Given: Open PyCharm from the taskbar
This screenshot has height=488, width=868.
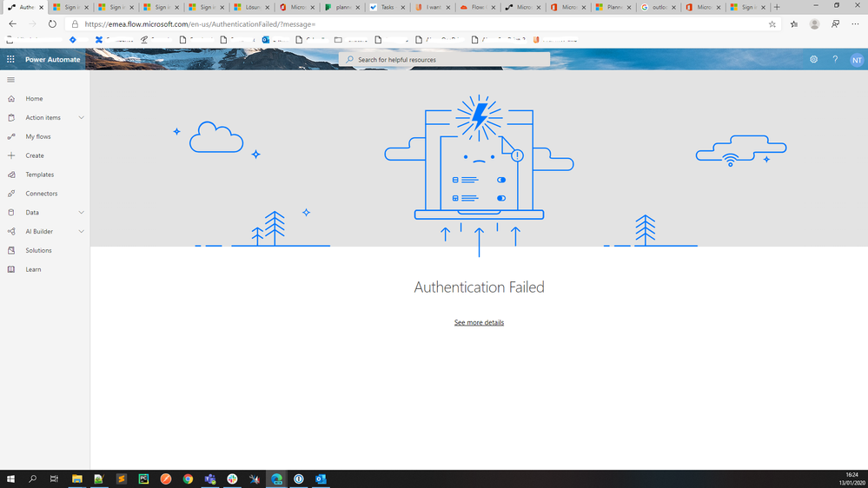Looking at the screenshot, I should pyautogui.click(x=143, y=479).
